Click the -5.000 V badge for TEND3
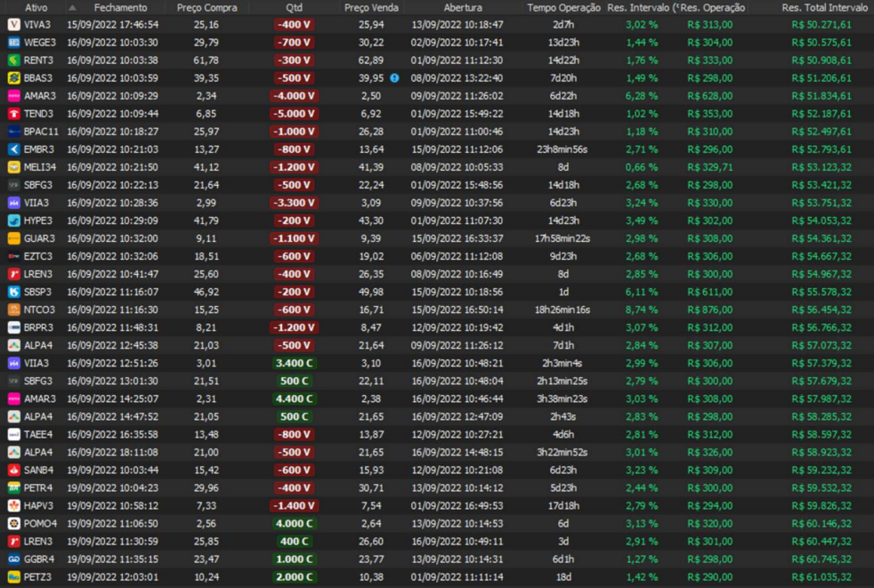The width and height of the screenshot is (874, 588). tap(294, 114)
